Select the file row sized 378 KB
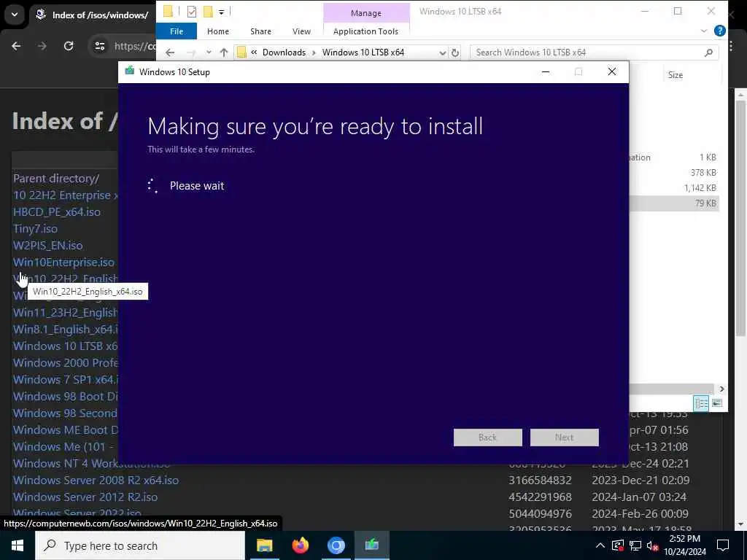747x560 pixels. click(x=674, y=172)
